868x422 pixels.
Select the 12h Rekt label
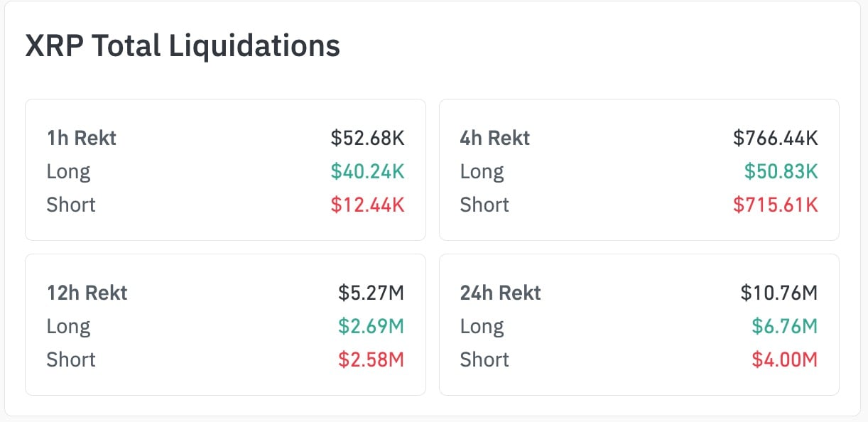(87, 293)
